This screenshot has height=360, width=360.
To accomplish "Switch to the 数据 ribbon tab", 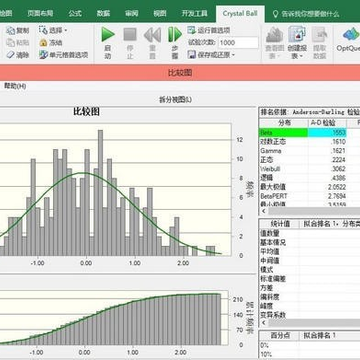I will 104,13.
